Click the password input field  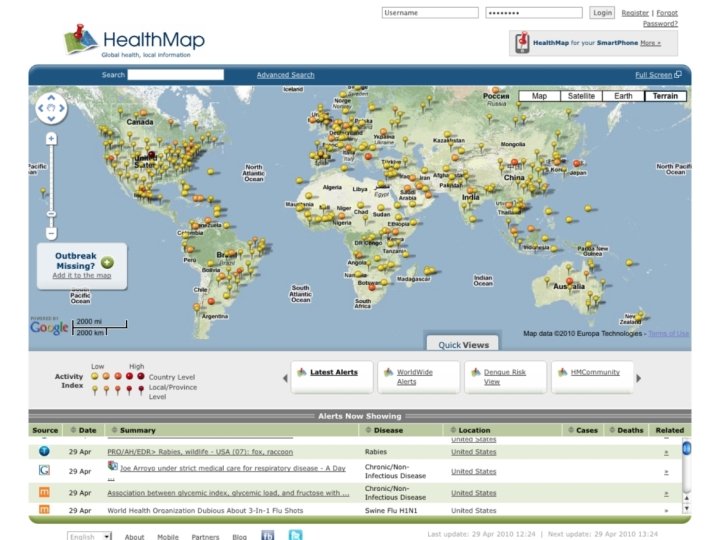click(534, 13)
